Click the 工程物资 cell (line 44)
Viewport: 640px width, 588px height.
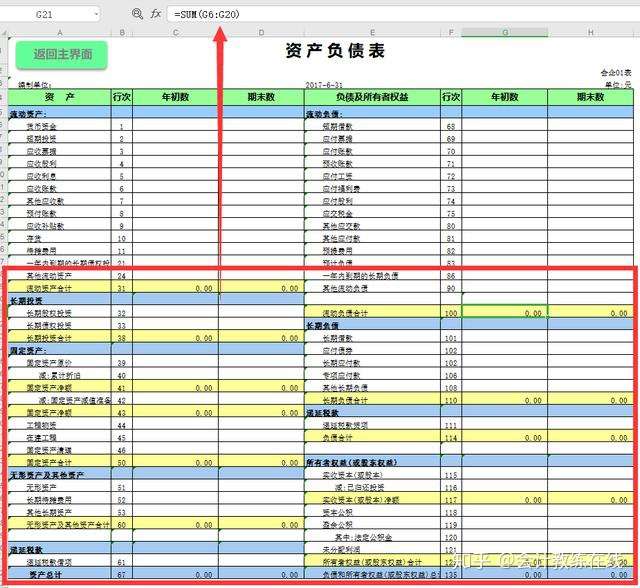(60, 425)
